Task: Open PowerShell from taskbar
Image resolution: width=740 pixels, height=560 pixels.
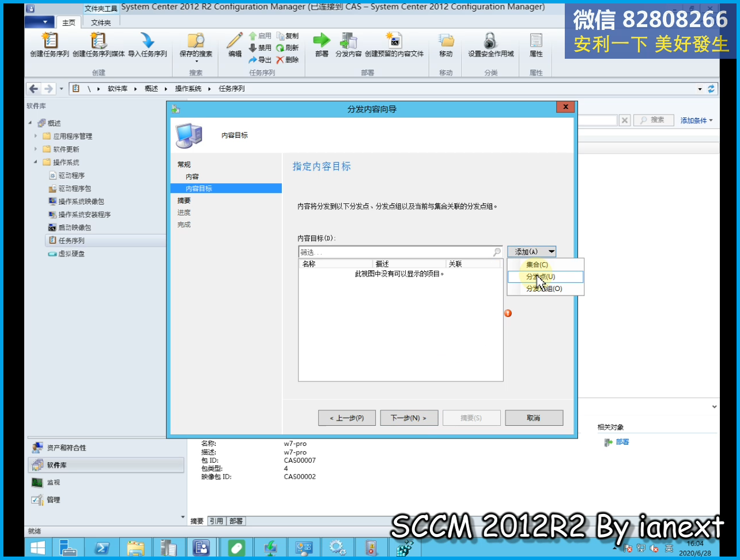Action: (x=102, y=547)
